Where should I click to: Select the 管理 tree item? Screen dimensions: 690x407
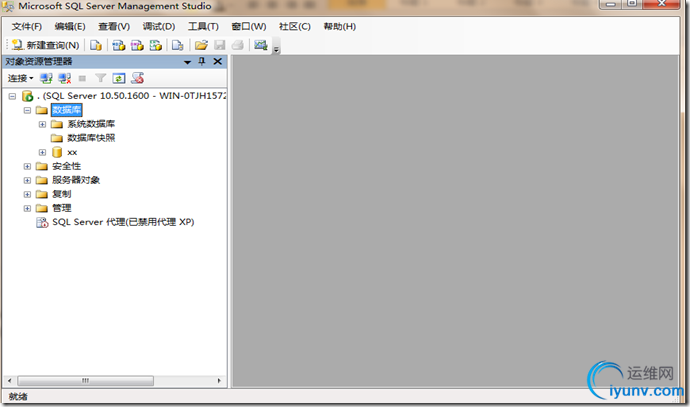click(62, 208)
